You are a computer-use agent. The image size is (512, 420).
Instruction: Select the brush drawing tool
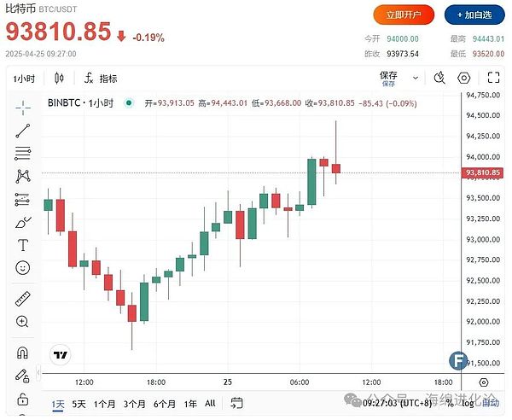point(23,223)
